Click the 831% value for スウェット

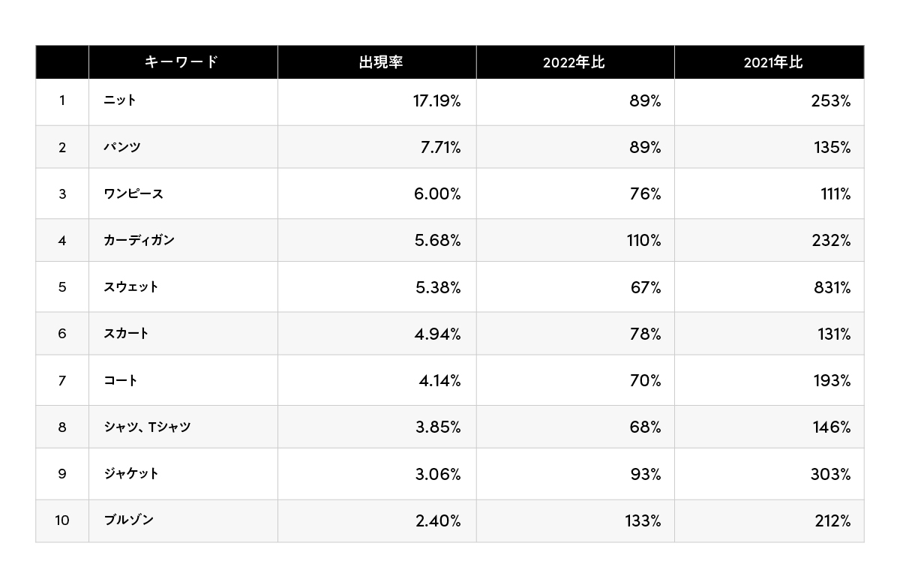point(831,288)
